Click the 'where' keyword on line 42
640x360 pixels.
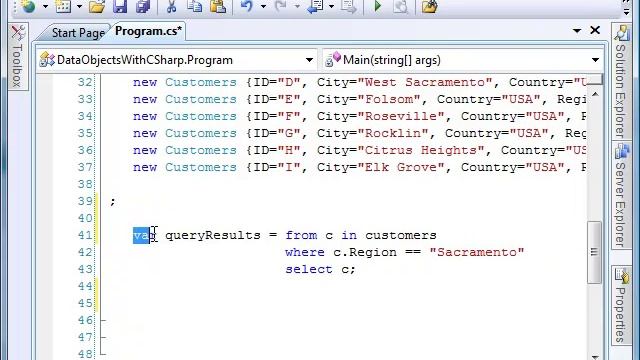(305, 252)
